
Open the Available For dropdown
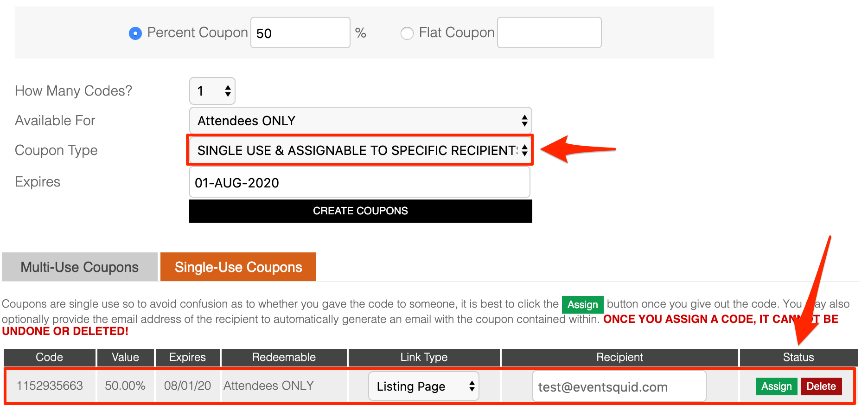click(x=360, y=121)
